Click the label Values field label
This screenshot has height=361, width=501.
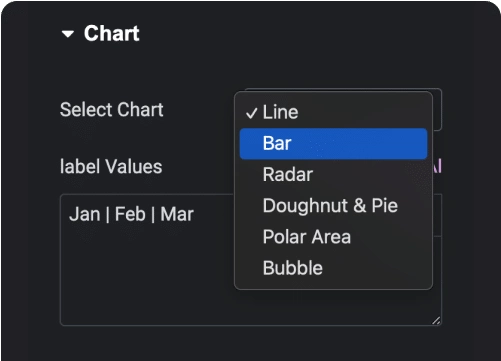click(111, 166)
